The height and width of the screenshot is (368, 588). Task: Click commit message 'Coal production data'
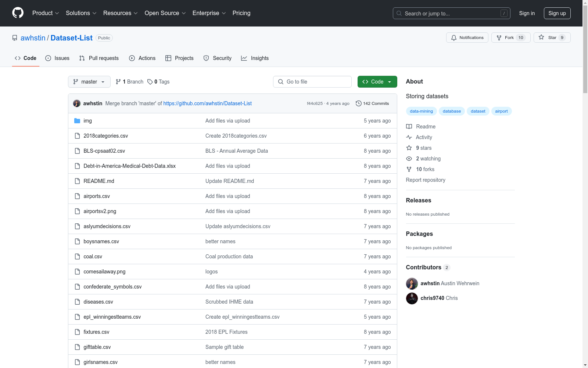229,256
